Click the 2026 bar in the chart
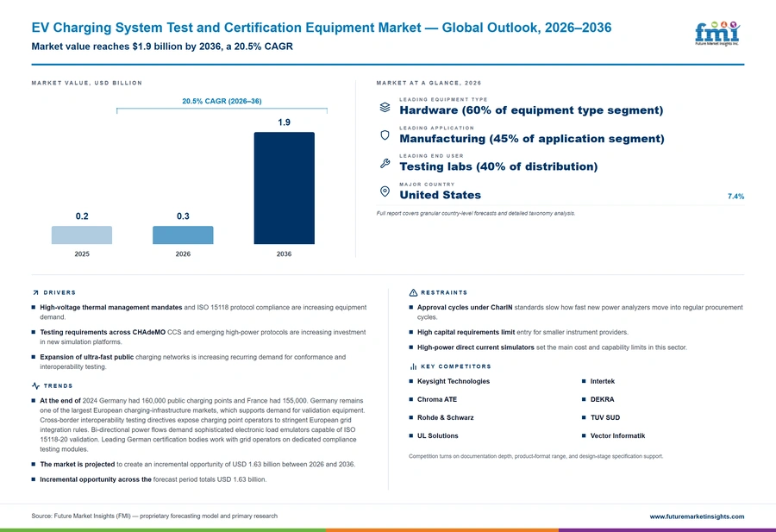The image size is (776, 532). click(x=183, y=235)
